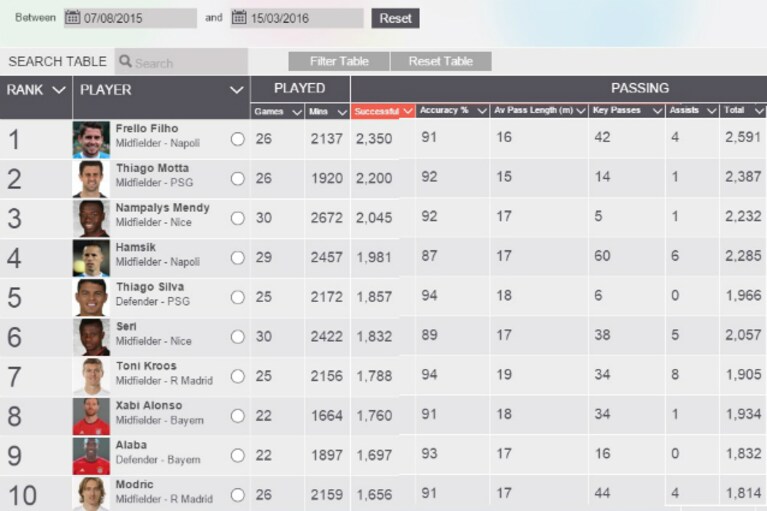767x511 pixels.
Task: Click Thiago Silva's player photo
Action: click(x=91, y=297)
